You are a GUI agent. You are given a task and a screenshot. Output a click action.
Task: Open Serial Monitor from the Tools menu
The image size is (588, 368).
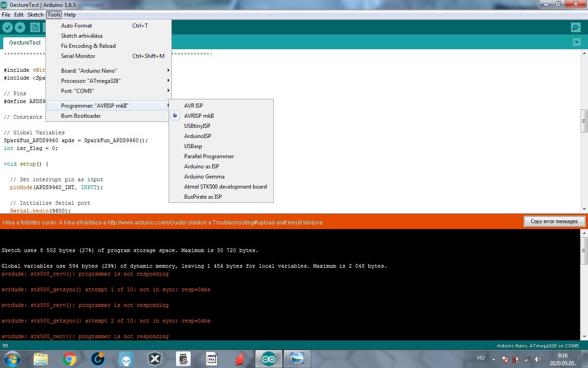click(x=109, y=56)
